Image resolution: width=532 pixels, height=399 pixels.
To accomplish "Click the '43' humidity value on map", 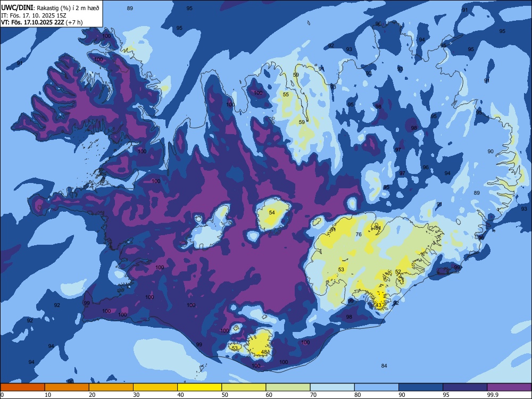I will pos(378,305).
